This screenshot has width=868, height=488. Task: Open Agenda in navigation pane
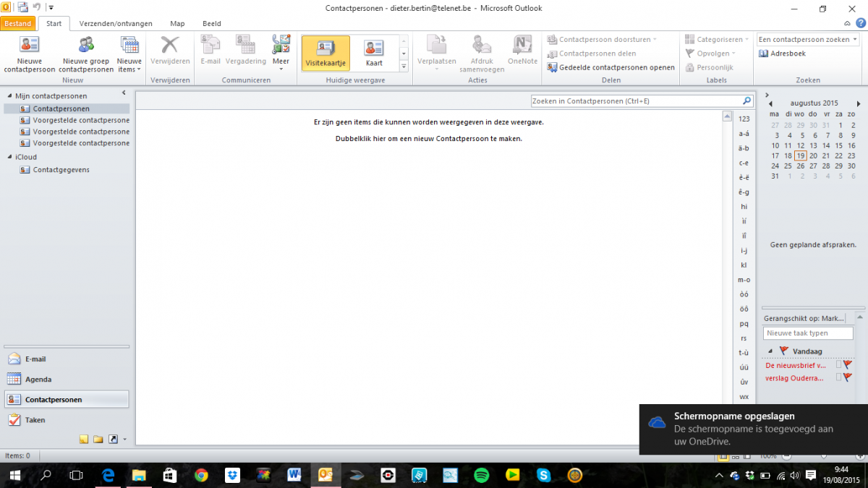click(67, 379)
